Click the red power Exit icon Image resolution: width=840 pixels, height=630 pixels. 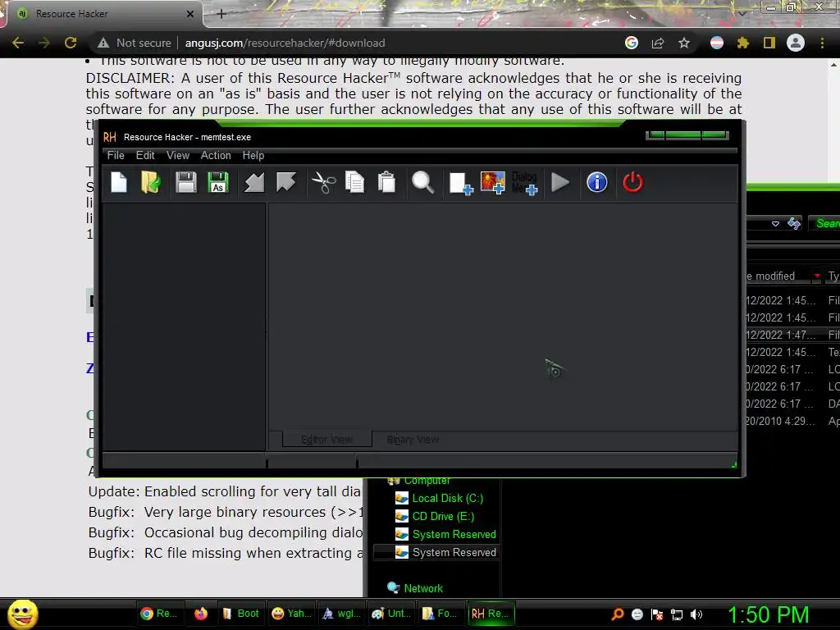(632, 182)
